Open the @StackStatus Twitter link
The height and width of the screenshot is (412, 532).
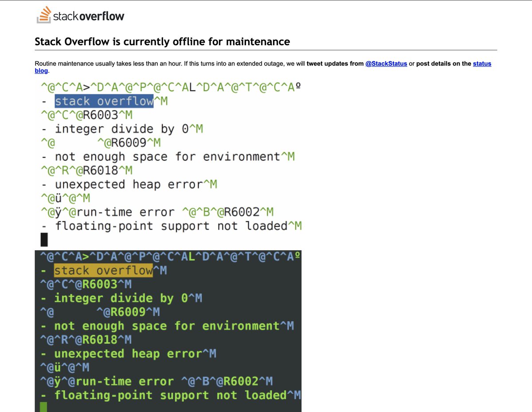click(386, 64)
